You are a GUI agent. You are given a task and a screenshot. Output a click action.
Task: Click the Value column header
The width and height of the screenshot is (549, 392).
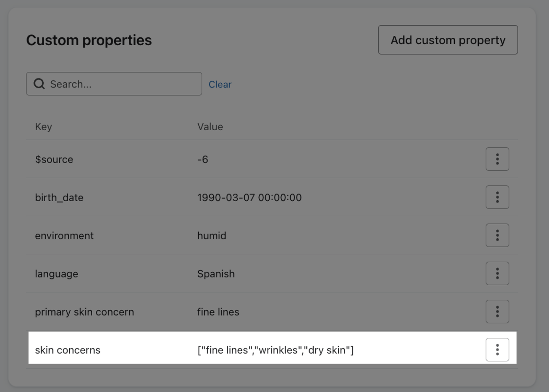pyautogui.click(x=210, y=127)
